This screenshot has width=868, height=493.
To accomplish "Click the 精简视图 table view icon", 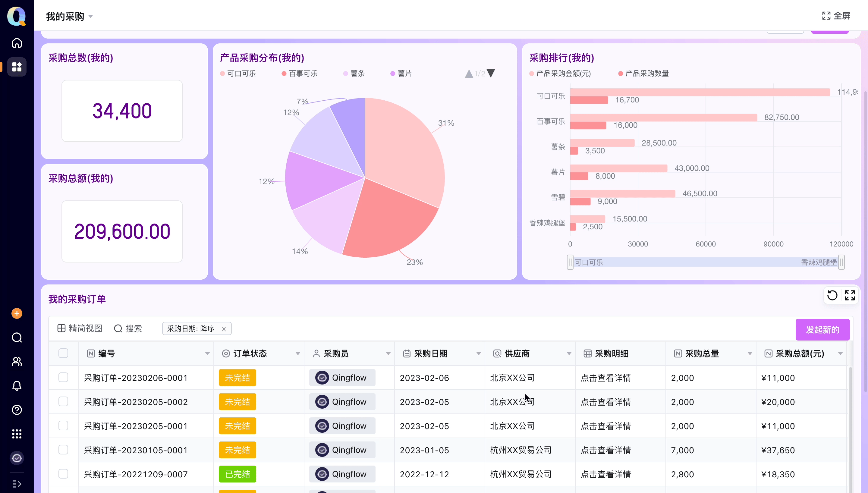I will [61, 328].
